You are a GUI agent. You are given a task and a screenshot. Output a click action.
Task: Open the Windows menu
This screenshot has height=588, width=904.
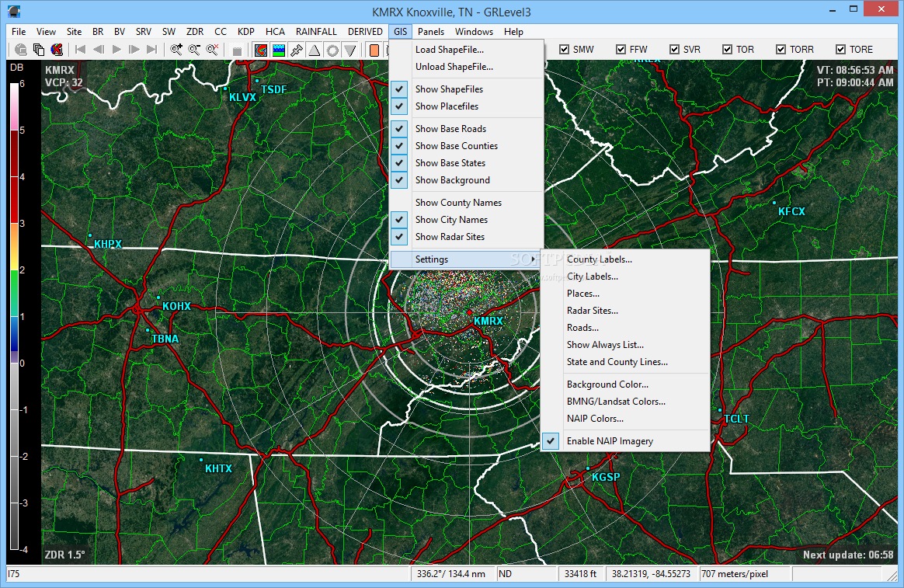(474, 32)
